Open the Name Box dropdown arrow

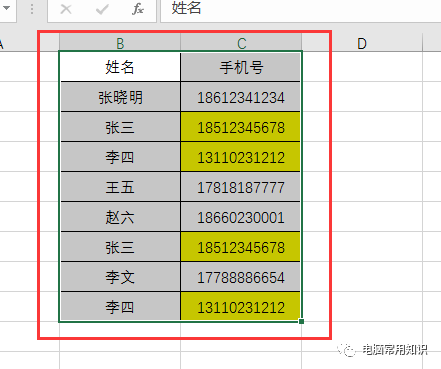[6, 8]
